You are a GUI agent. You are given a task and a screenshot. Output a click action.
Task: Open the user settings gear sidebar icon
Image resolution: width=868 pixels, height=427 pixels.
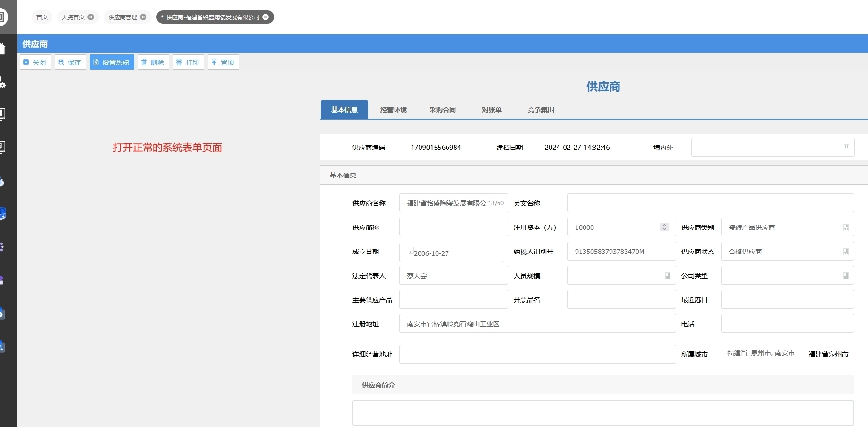[2, 83]
